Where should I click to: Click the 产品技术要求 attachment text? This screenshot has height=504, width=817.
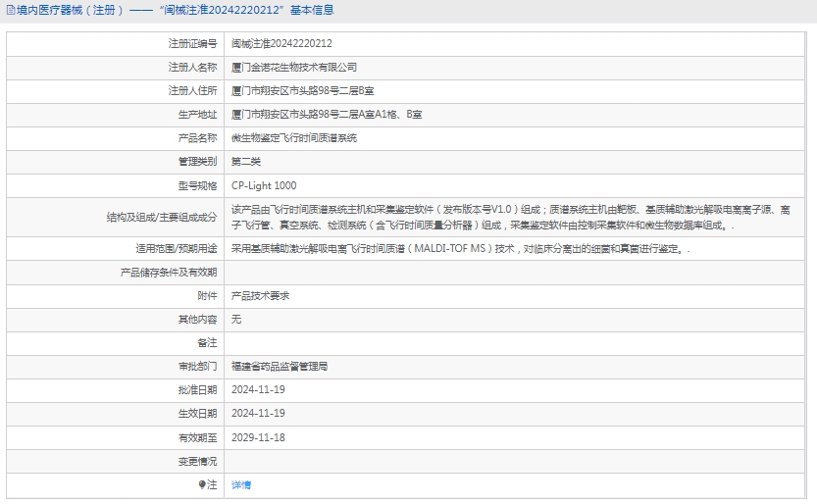[x=260, y=295]
